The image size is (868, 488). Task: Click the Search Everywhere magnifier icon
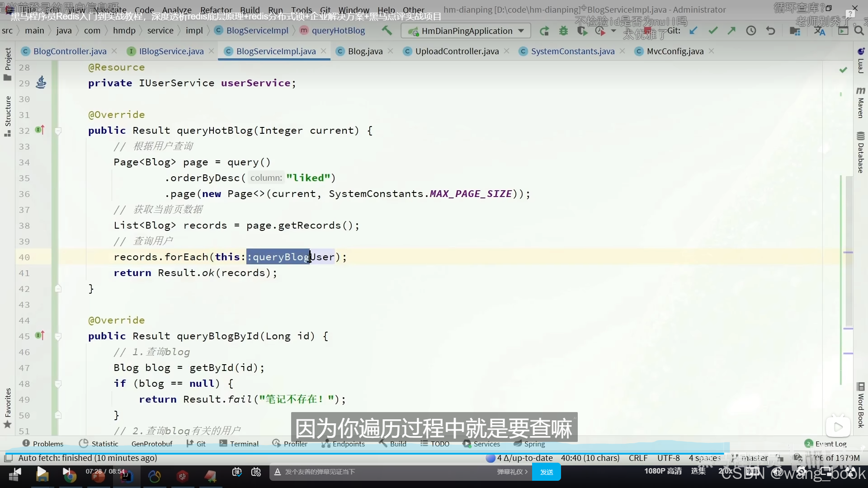[x=859, y=30]
